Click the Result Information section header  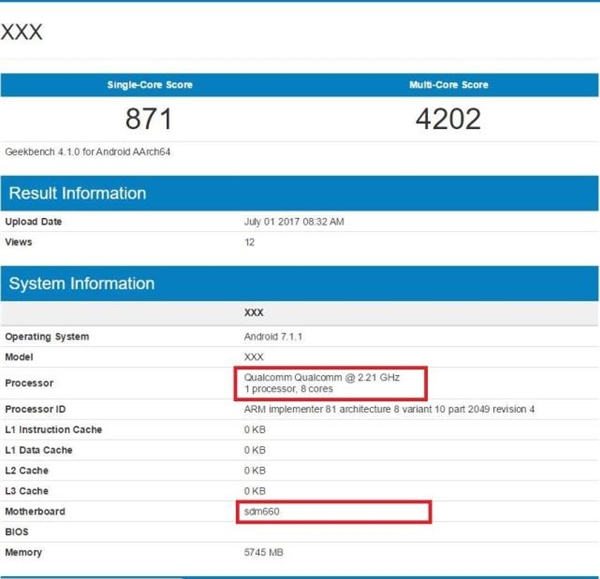click(77, 193)
